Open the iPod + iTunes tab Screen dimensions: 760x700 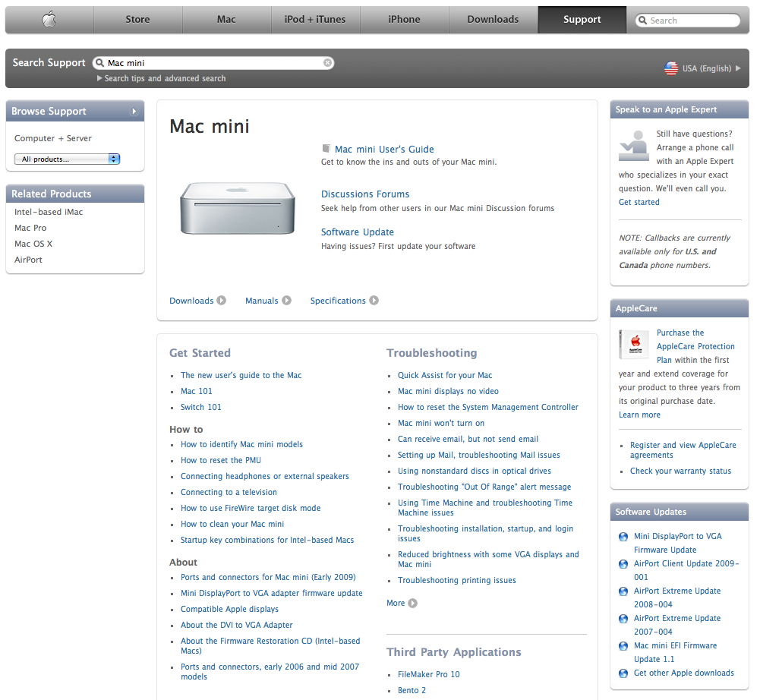(x=315, y=20)
